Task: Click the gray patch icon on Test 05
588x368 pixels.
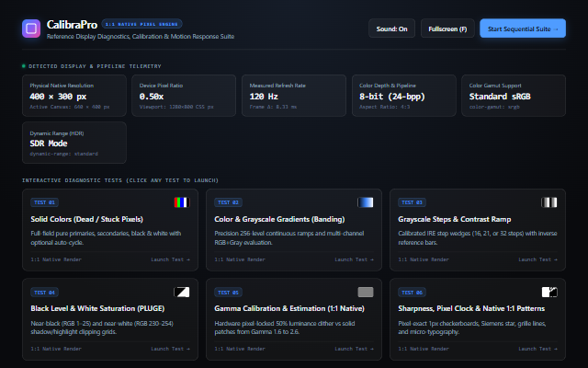Action: [366, 292]
